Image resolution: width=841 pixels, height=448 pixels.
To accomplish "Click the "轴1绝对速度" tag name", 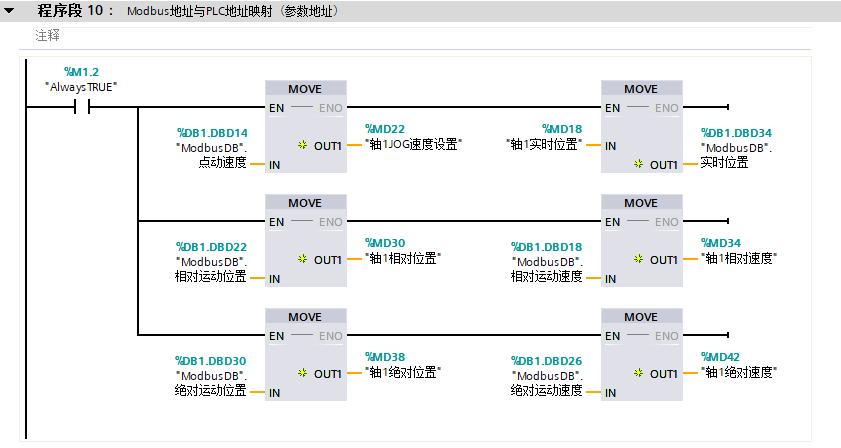I will [741, 372].
